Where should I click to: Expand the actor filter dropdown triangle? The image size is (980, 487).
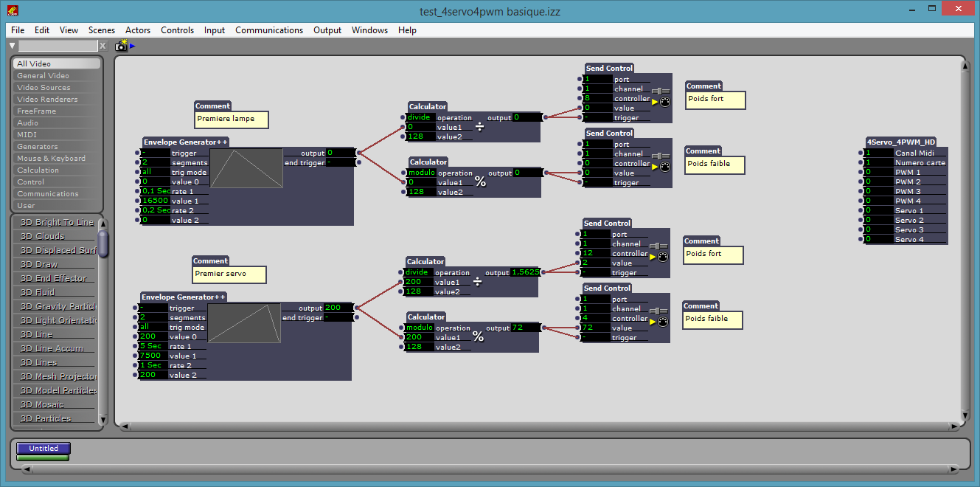(13, 46)
